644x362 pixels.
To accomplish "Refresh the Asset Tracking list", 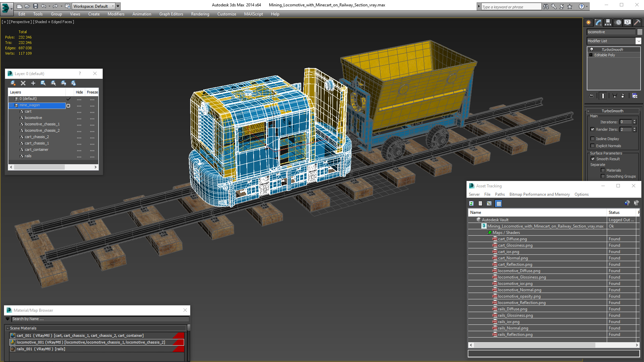I will [x=471, y=203].
